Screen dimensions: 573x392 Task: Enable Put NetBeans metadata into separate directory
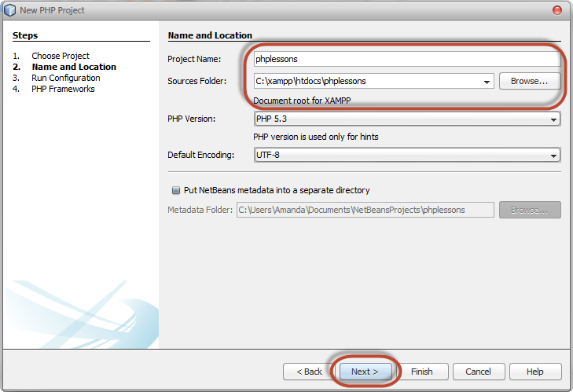[175, 190]
